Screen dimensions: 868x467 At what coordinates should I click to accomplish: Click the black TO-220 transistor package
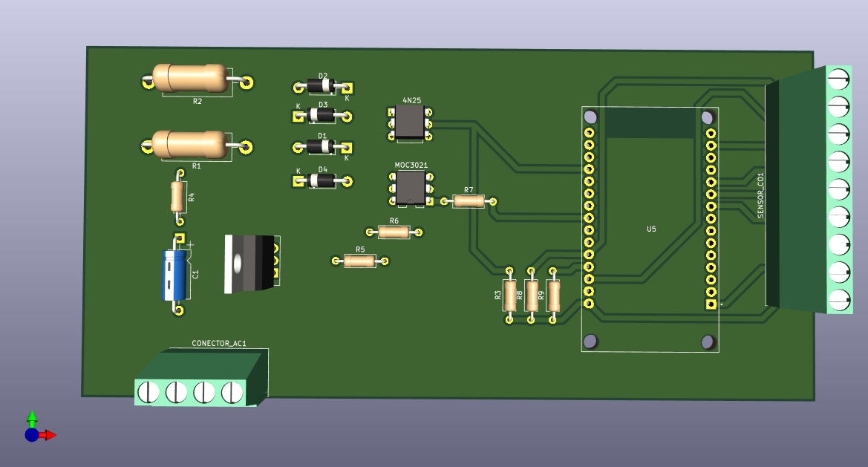coord(249,262)
